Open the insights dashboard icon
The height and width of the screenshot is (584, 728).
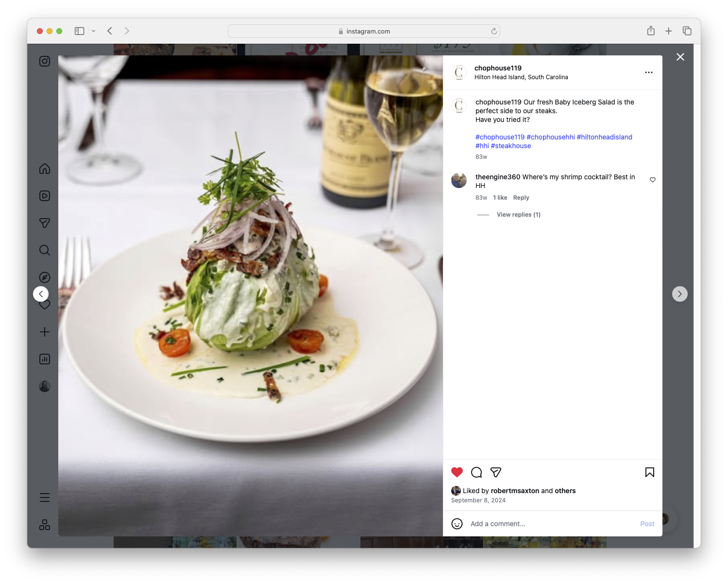[x=44, y=359]
